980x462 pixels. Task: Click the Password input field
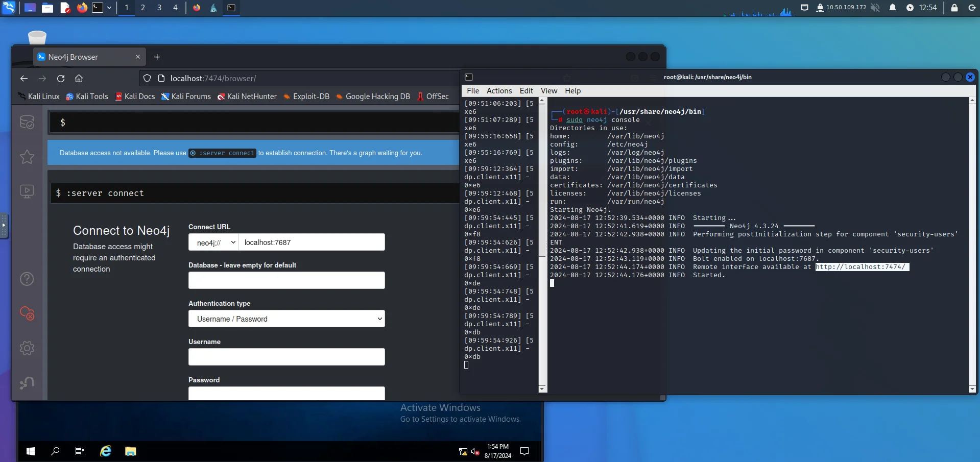coord(286,393)
